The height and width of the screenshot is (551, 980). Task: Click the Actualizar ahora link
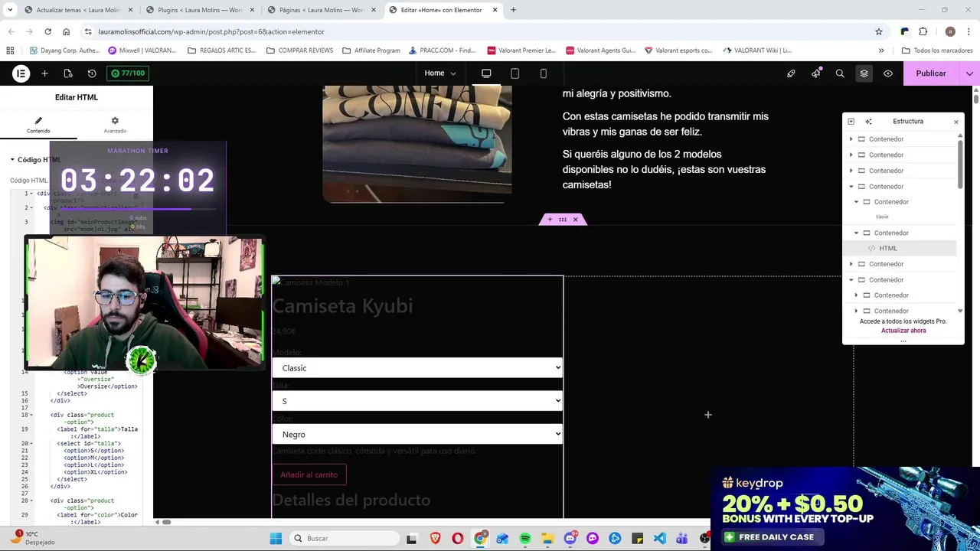click(x=903, y=331)
